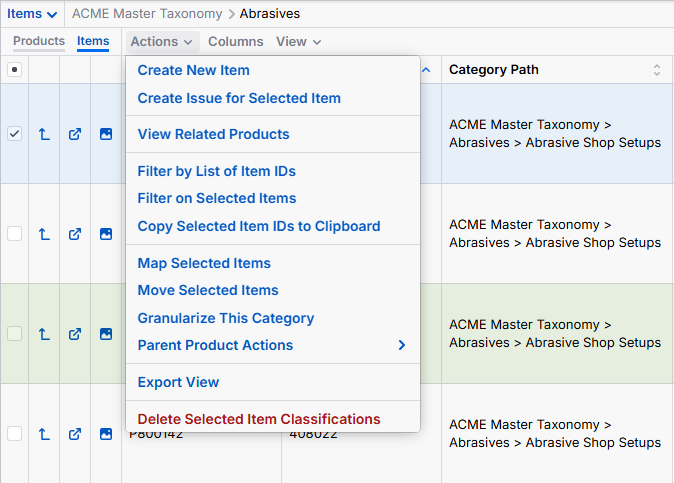Click the Category Path cell in the second row
The width and height of the screenshot is (674, 483).
pyautogui.click(x=557, y=234)
